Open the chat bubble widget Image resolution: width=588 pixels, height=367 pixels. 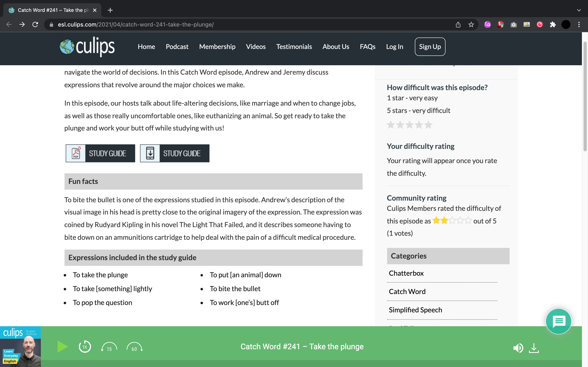558,321
